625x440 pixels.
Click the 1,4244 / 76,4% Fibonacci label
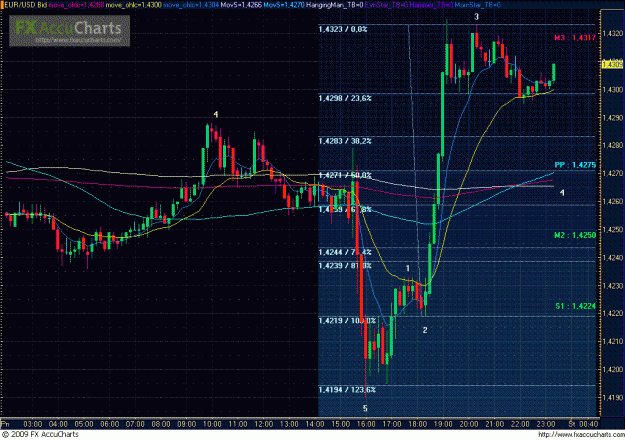click(345, 252)
